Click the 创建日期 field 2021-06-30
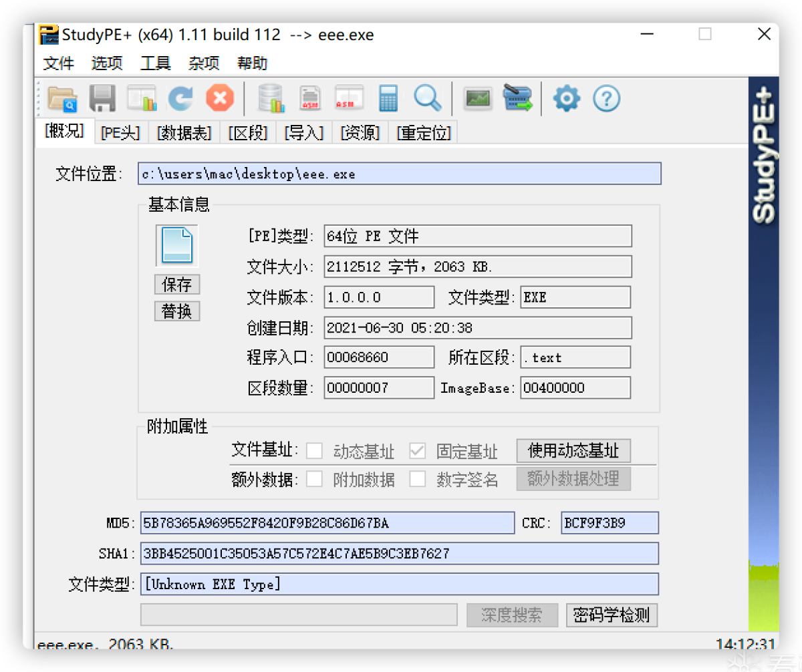This screenshot has width=802, height=672. click(478, 327)
